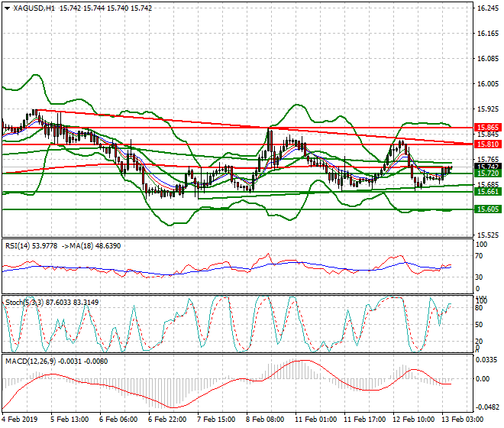Click the MACD scale value -0.0482
The height and width of the screenshot is (428, 504).
488,407
